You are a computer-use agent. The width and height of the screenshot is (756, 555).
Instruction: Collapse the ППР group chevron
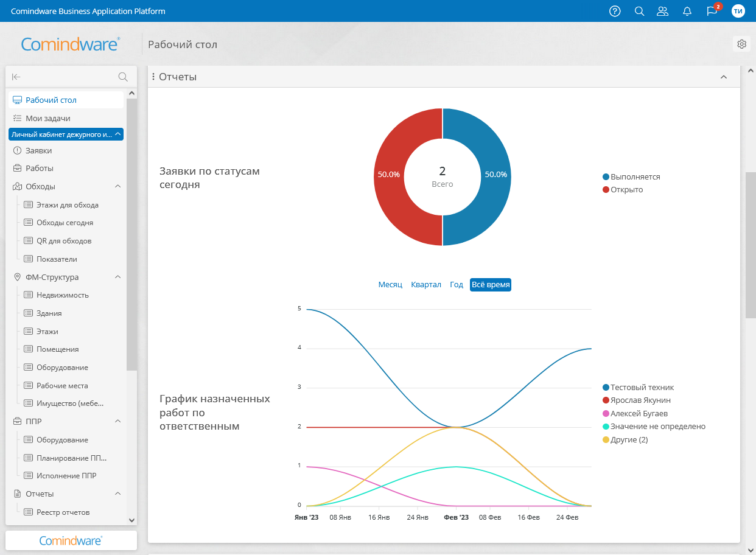click(x=118, y=421)
